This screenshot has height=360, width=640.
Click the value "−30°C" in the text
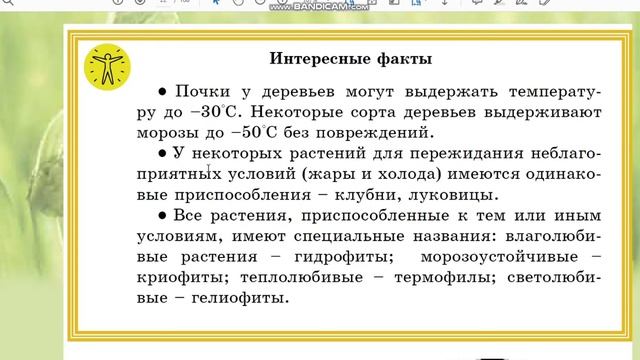[214, 112]
